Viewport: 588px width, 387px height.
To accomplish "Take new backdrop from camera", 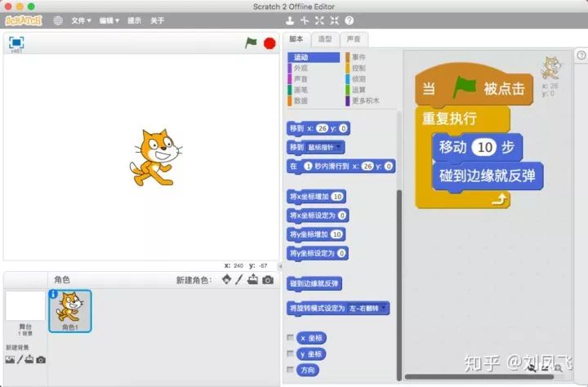I will [x=41, y=360].
